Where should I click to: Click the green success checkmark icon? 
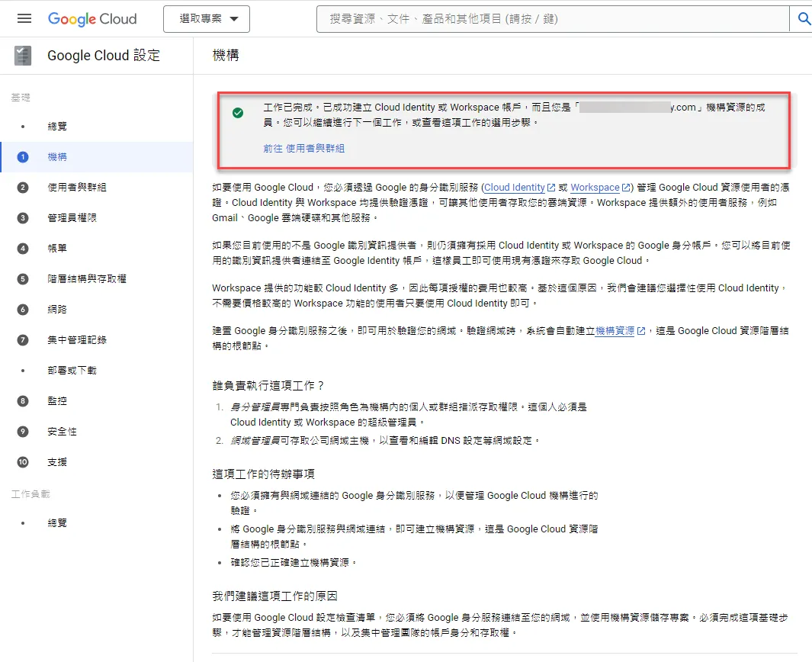click(x=238, y=113)
